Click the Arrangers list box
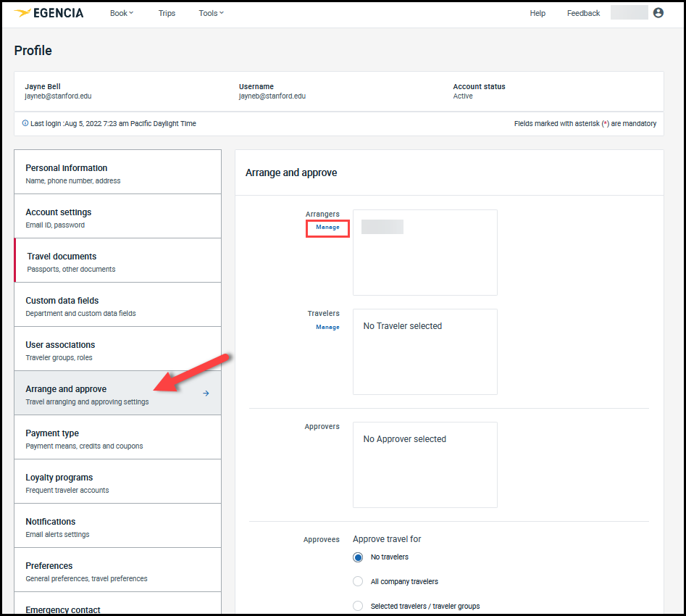The image size is (686, 616). pyautogui.click(x=424, y=253)
